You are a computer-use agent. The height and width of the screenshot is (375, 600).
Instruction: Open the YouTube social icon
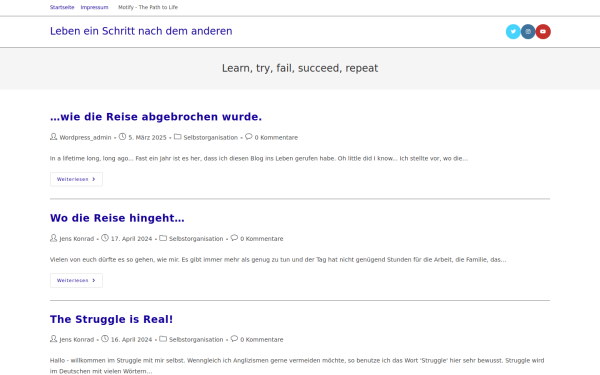(543, 32)
